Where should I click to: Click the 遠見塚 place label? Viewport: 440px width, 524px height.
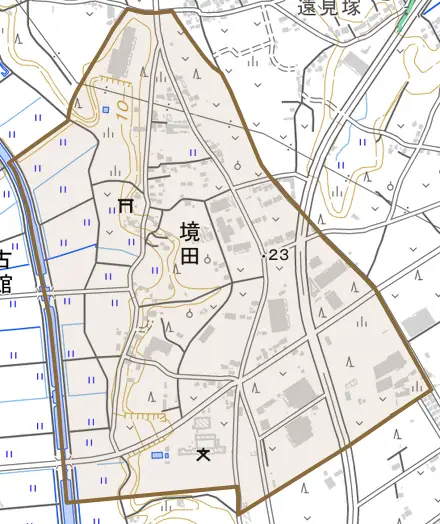(329, 7)
